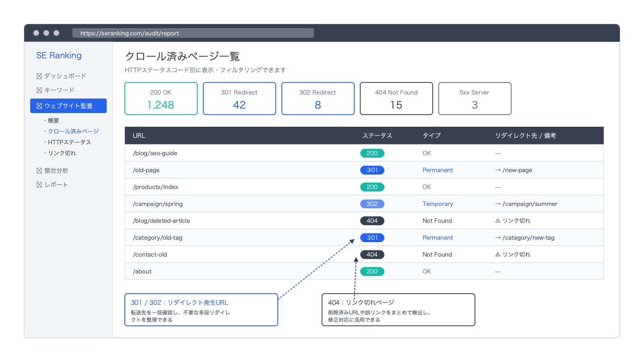Click the 200 badge for /blog/seo-guide
Screen dimensions: 644x362
pyautogui.click(x=372, y=153)
